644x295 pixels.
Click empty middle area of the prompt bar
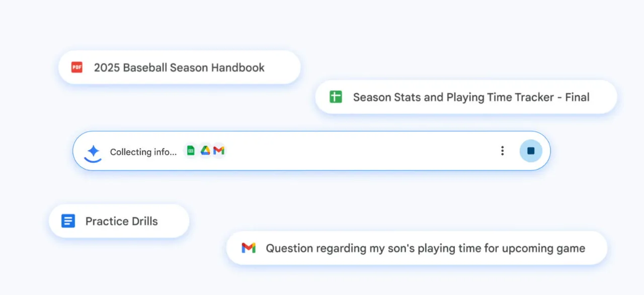[352, 151]
